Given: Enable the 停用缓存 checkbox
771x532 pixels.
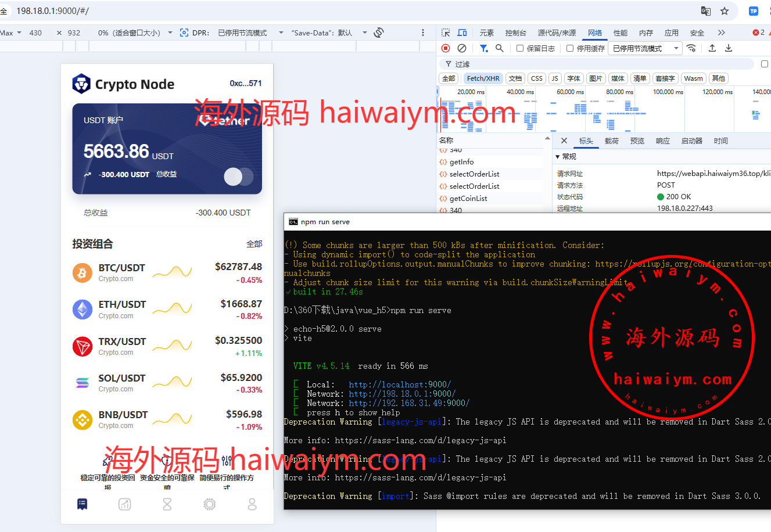Looking at the screenshot, I should pos(570,48).
